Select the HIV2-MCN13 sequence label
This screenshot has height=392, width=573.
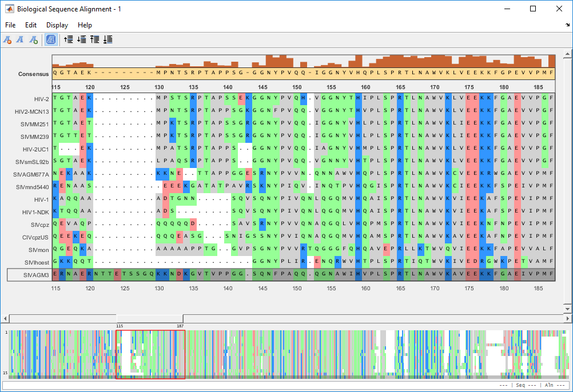click(32, 111)
